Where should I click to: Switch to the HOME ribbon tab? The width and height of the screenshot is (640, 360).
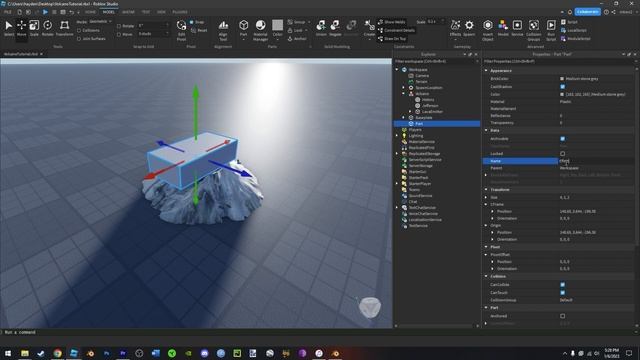tap(90, 12)
